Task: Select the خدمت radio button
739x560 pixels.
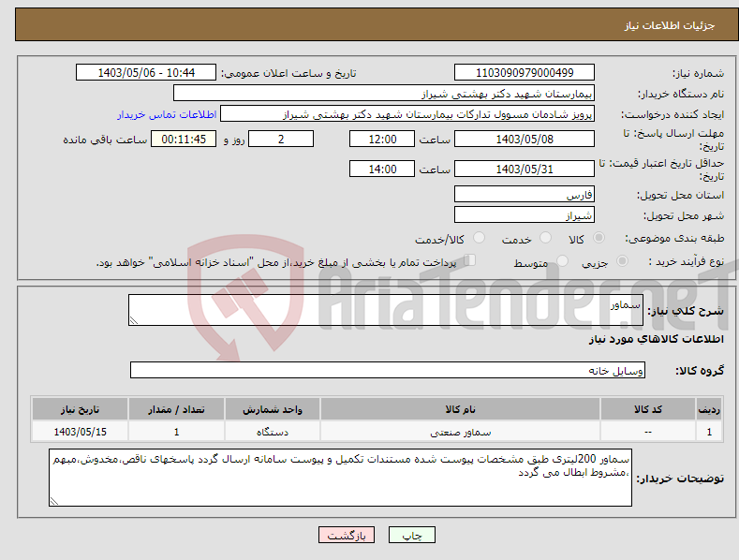Action: [545, 238]
